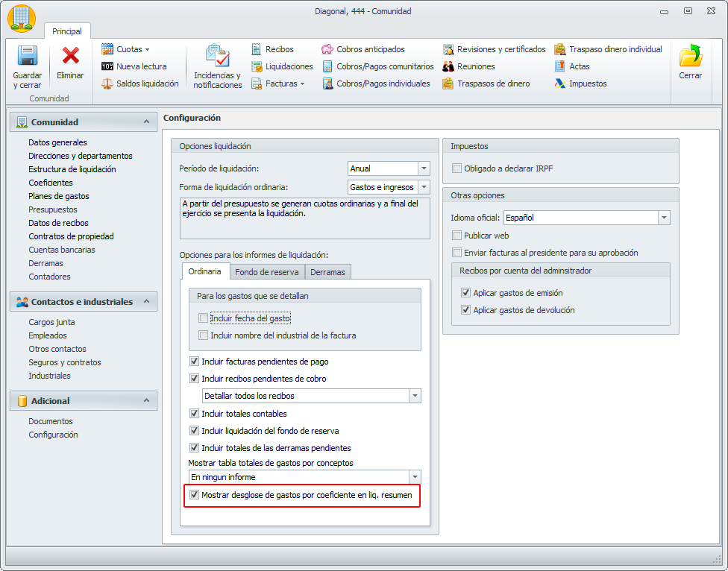This screenshot has width=728, height=571.
Task: Click the Guardar y cerrar save icon
Action: [28, 55]
